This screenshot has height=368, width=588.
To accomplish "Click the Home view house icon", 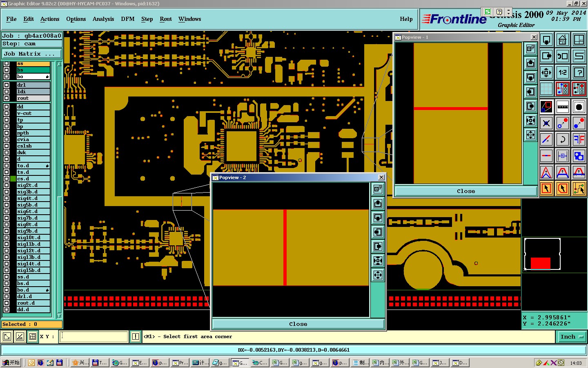I will [x=563, y=40].
